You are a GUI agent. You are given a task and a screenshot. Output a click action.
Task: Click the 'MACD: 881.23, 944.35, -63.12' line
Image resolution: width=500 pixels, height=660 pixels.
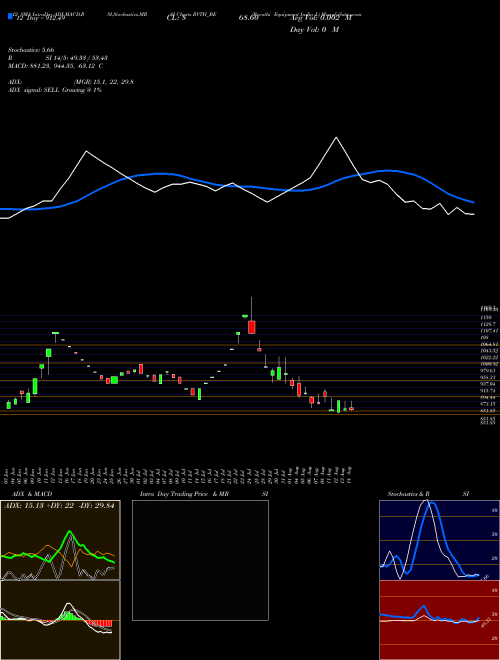(52, 66)
